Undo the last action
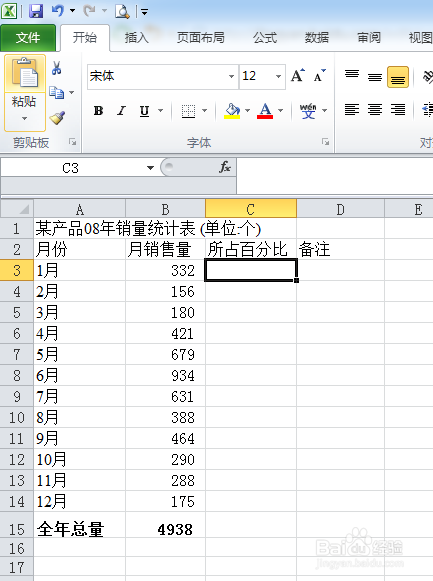The width and height of the screenshot is (433, 581). click(58, 11)
